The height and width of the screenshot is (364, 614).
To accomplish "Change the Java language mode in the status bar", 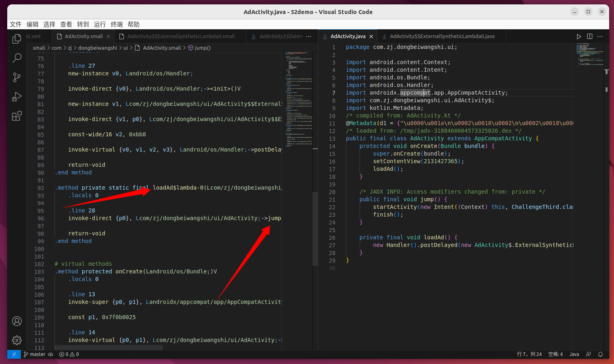I will [x=574, y=354].
